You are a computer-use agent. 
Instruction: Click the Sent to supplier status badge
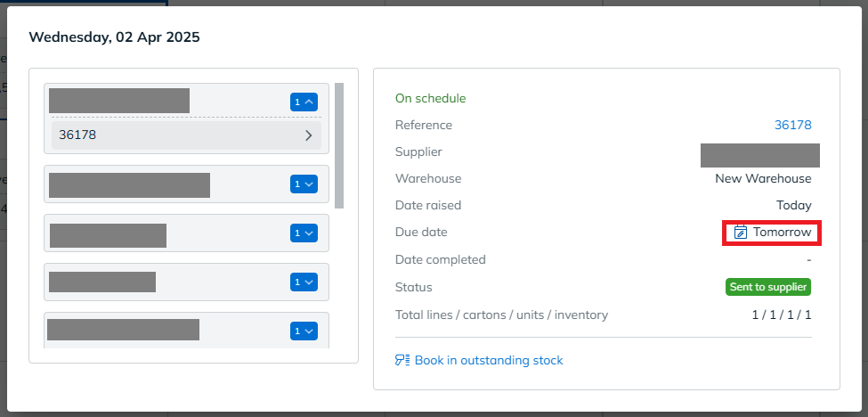768,288
